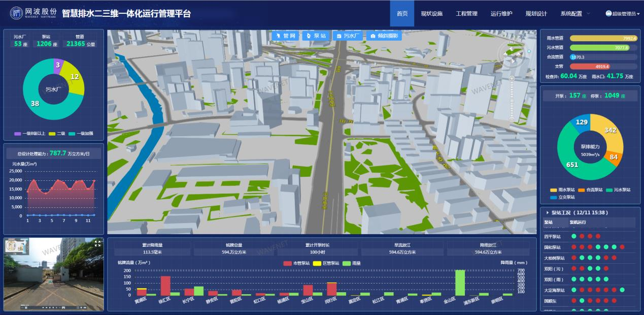The image size is (644, 315).
Task: Click the street view mini-map thumbnail
Action: [x=17, y=245]
